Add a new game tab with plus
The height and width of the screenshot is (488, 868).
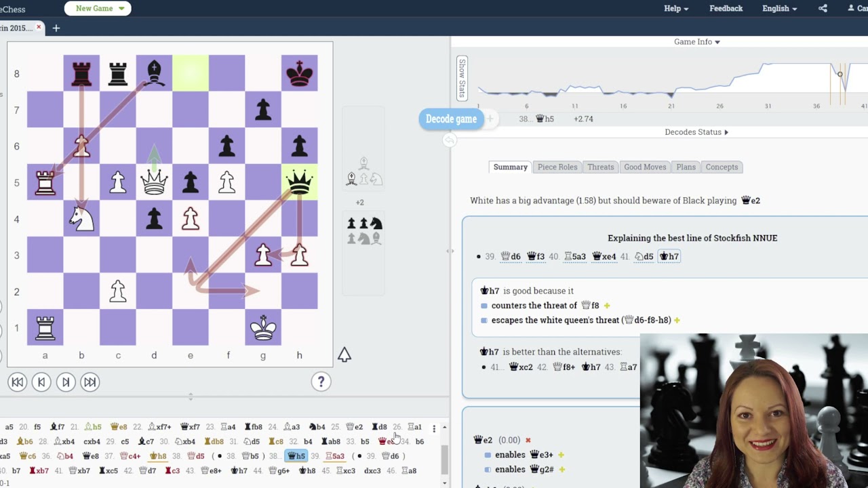[x=56, y=28]
